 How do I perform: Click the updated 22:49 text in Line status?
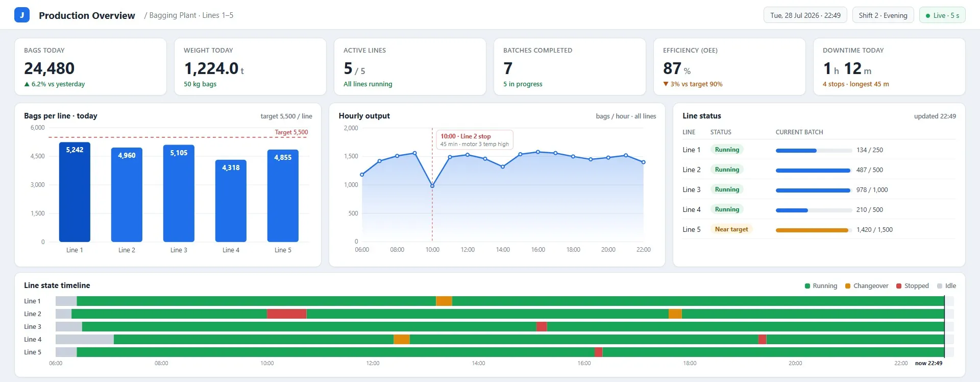(935, 116)
